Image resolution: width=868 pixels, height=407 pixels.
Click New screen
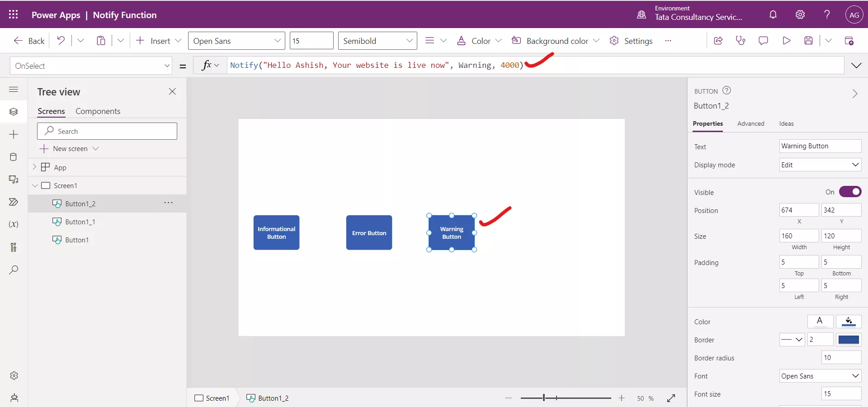(x=69, y=148)
